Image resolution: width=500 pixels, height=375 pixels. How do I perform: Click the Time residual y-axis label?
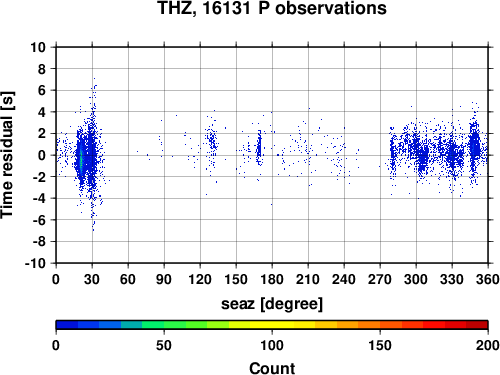7,155
